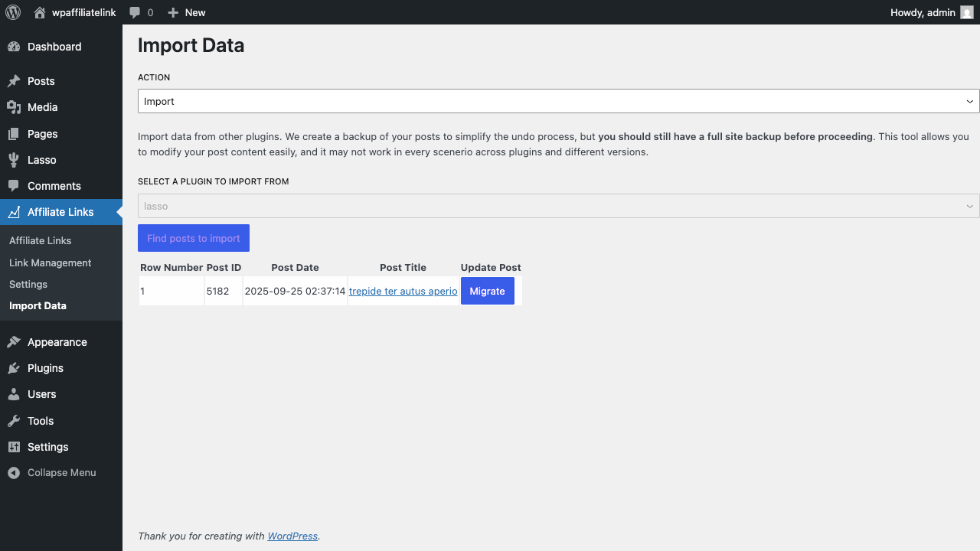Open the post titled trepide ter autus aperio
980x551 pixels.
[403, 291]
